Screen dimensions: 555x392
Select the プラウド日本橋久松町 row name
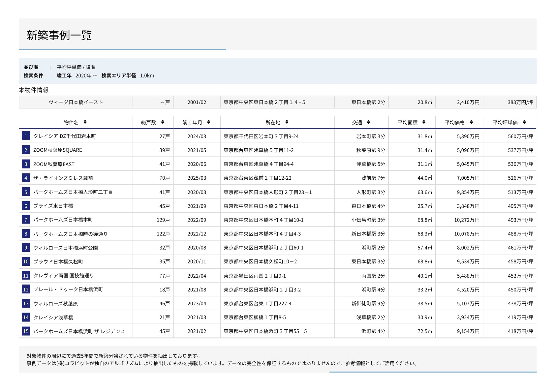click(58, 262)
